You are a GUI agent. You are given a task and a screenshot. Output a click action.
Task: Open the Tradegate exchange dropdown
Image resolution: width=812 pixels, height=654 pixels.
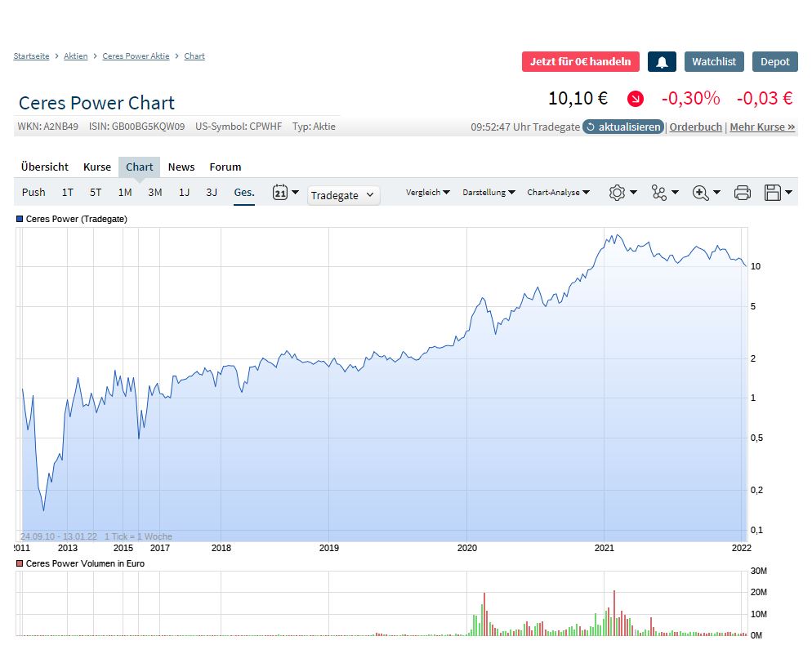tap(343, 195)
